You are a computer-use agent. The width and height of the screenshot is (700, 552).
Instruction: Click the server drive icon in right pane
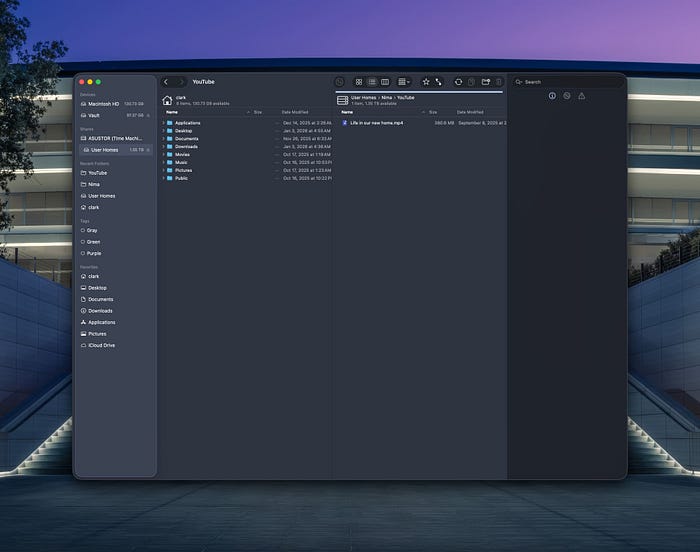342,100
